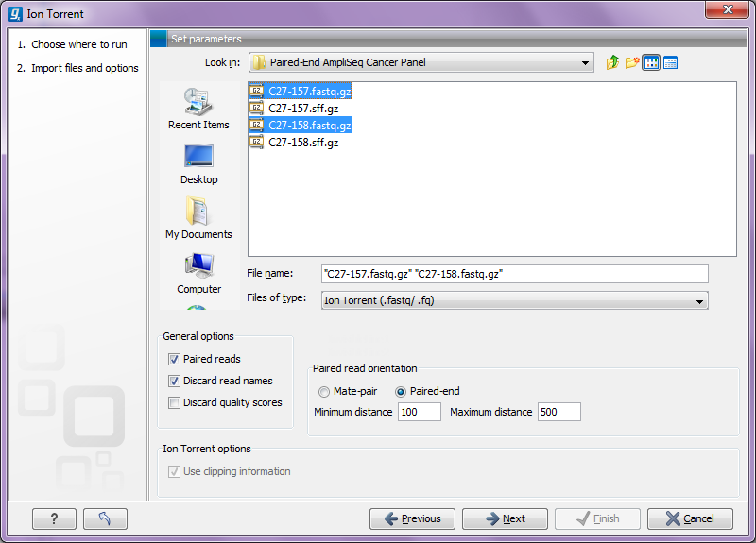The image size is (756, 543).
Task: Open the Desktop shortcut
Action: (198, 164)
